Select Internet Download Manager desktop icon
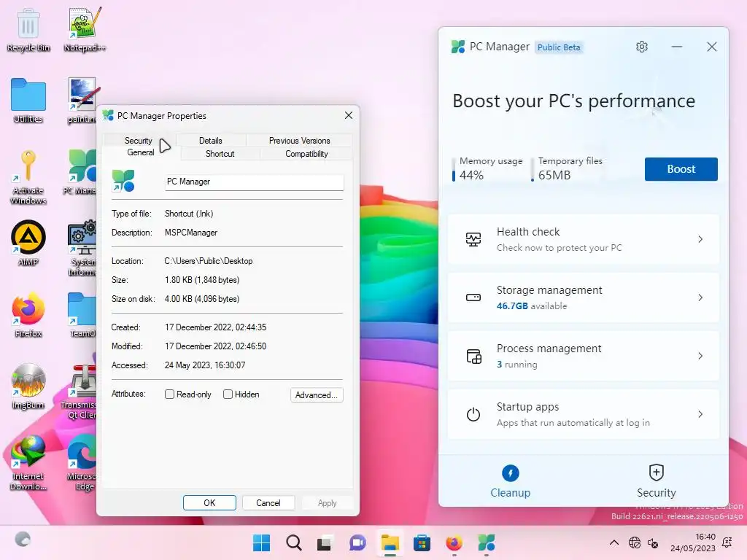 (28, 462)
